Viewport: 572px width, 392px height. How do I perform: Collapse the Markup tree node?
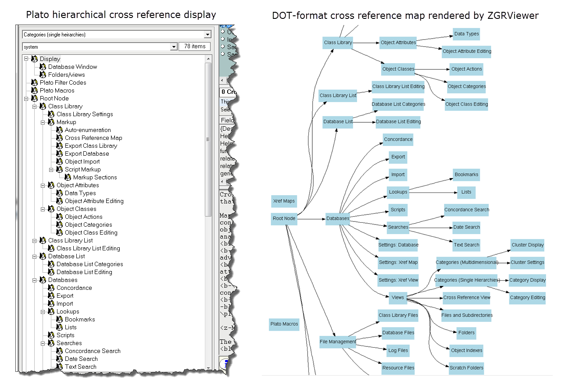[43, 122]
